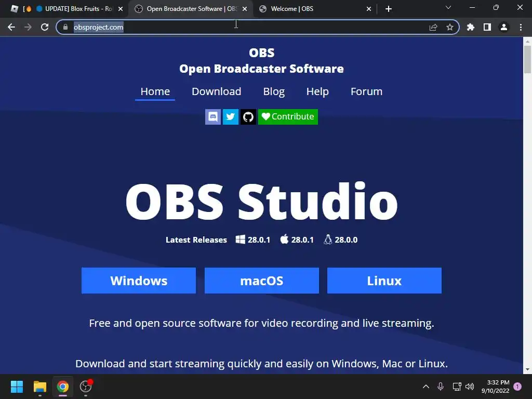Click the OBS Studio heading
Image resolution: width=532 pixels, height=399 pixels.
(x=262, y=202)
